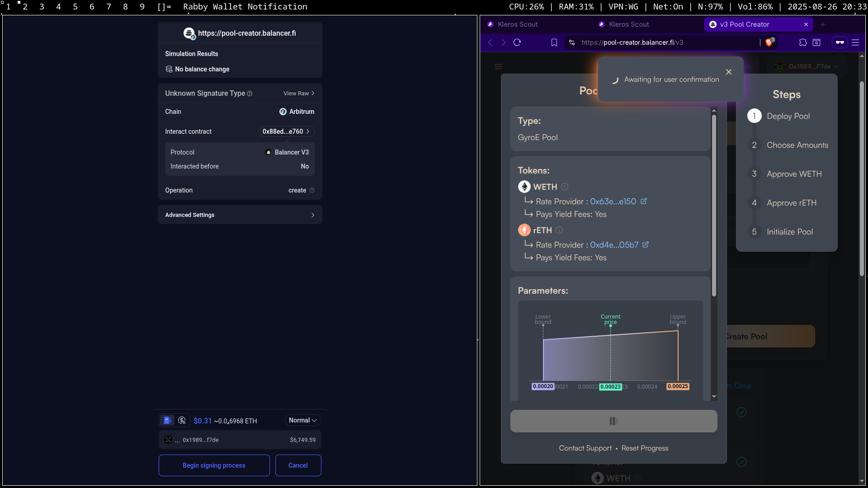Click the sidebar search panel icon
Image resolution: width=868 pixels, height=488 pixels.
point(816,42)
